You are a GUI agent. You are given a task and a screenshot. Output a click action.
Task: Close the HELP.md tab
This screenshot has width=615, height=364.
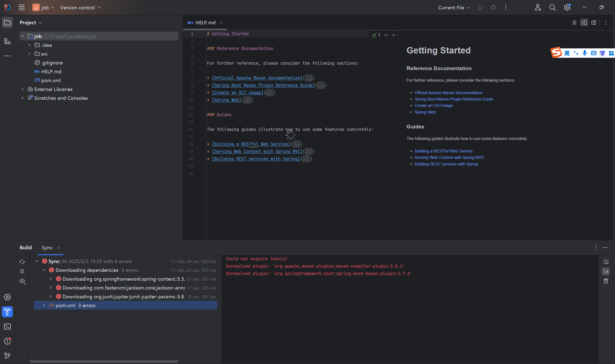[x=221, y=23]
